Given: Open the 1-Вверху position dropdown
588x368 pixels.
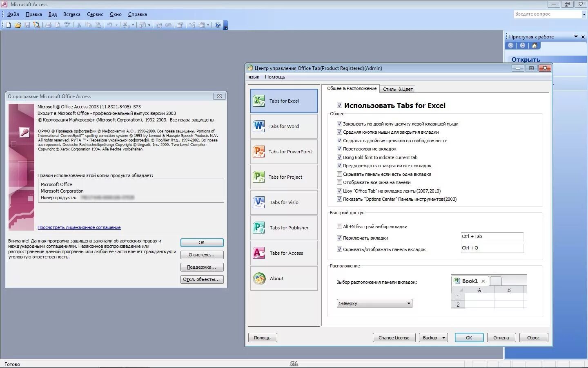Looking at the screenshot, I should click(x=374, y=303).
